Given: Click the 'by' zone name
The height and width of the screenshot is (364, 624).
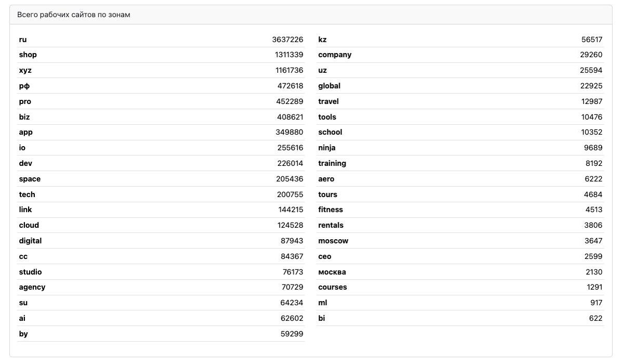Looking at the screenshot, I should pos(23,334).
